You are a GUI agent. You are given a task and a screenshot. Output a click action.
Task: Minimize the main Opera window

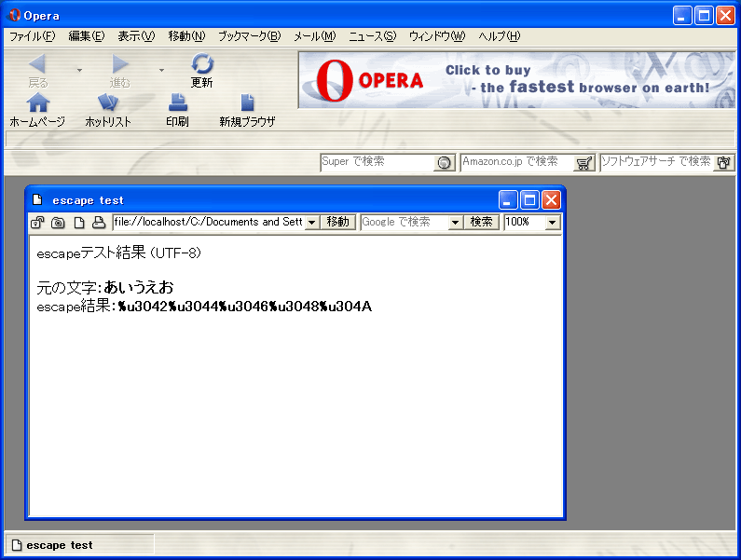click(682, 16)
